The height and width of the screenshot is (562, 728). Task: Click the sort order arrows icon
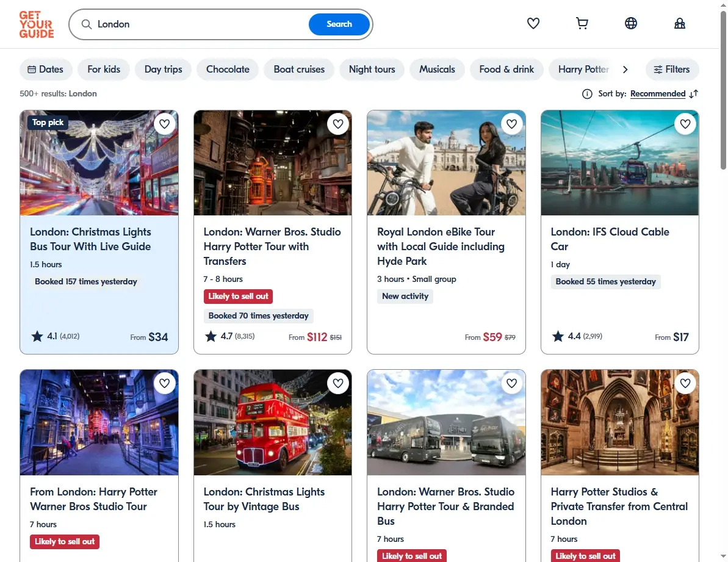pyautogui.click(x=694, y=94)
